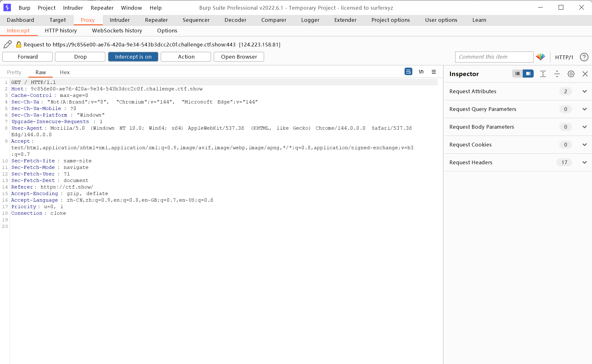Click the TLS padlock icon
Screen dimensions: 592x364
19,45
